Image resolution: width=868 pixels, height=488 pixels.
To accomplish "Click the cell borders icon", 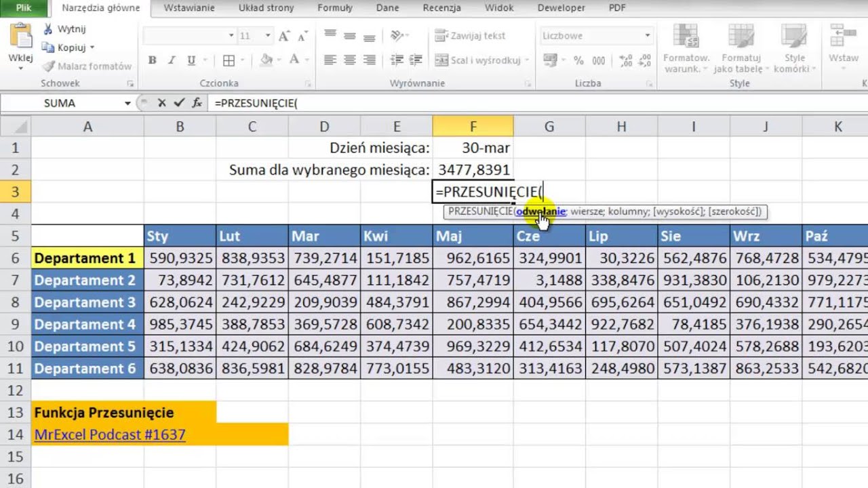I will pyautogui.click(x=229, y=60).
